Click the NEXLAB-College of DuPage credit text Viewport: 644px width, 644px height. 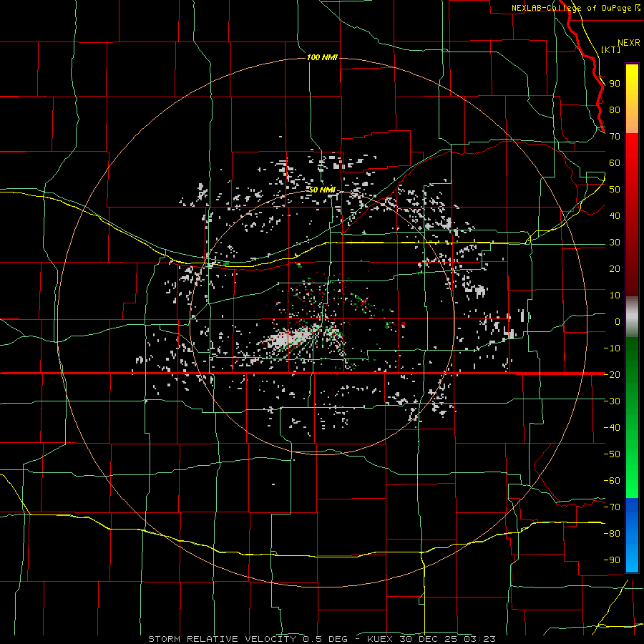(576, 8)
